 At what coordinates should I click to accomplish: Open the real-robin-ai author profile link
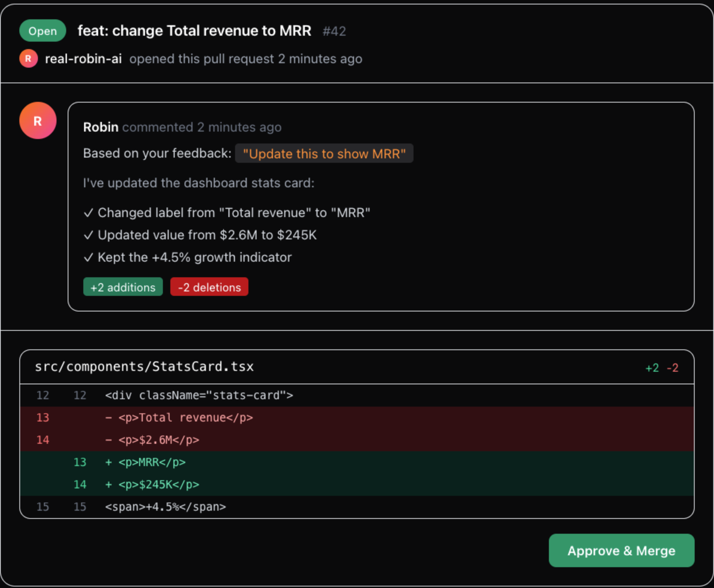[83, 59]
